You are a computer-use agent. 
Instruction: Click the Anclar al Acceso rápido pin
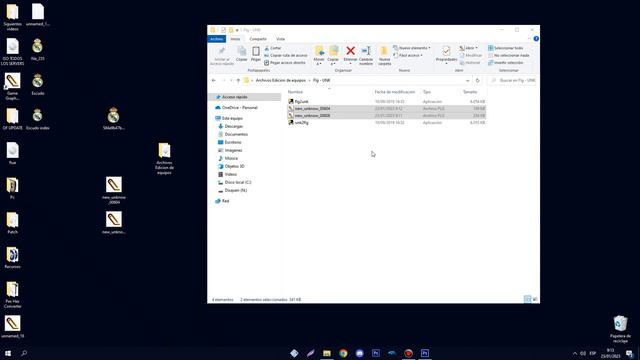click(222, 56)
